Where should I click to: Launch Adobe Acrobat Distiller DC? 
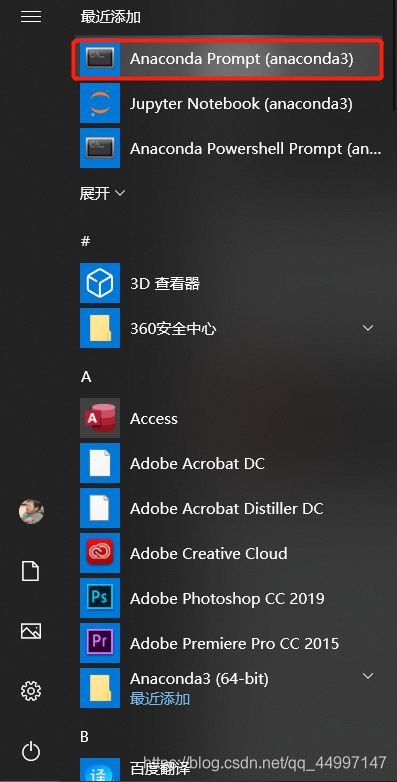tap(232, 508)
